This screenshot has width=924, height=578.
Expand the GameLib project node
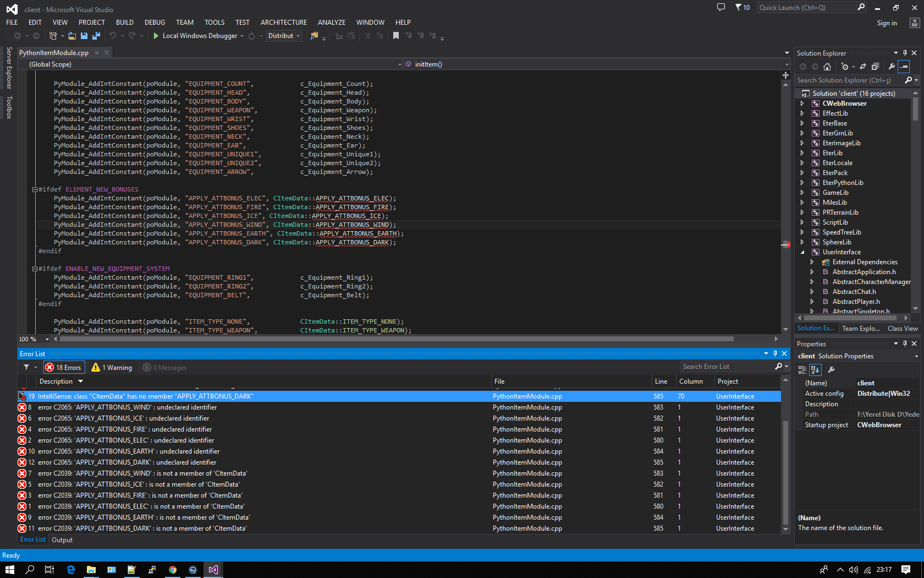click(802, 193)
